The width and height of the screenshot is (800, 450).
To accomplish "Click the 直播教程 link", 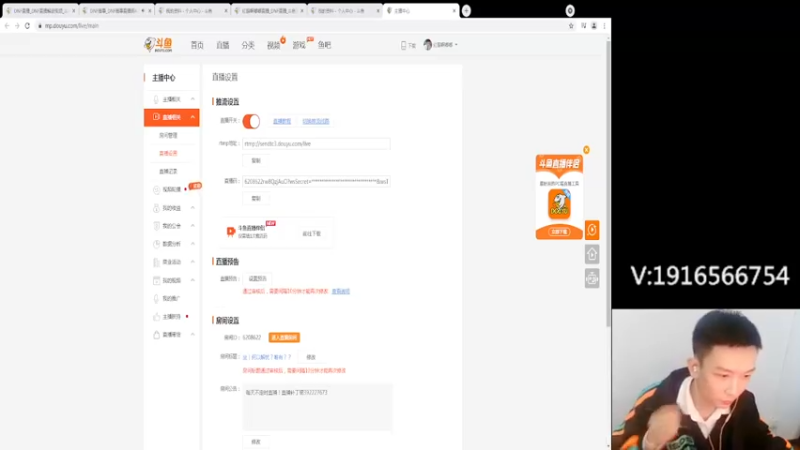I will click(x=282, y=121).
